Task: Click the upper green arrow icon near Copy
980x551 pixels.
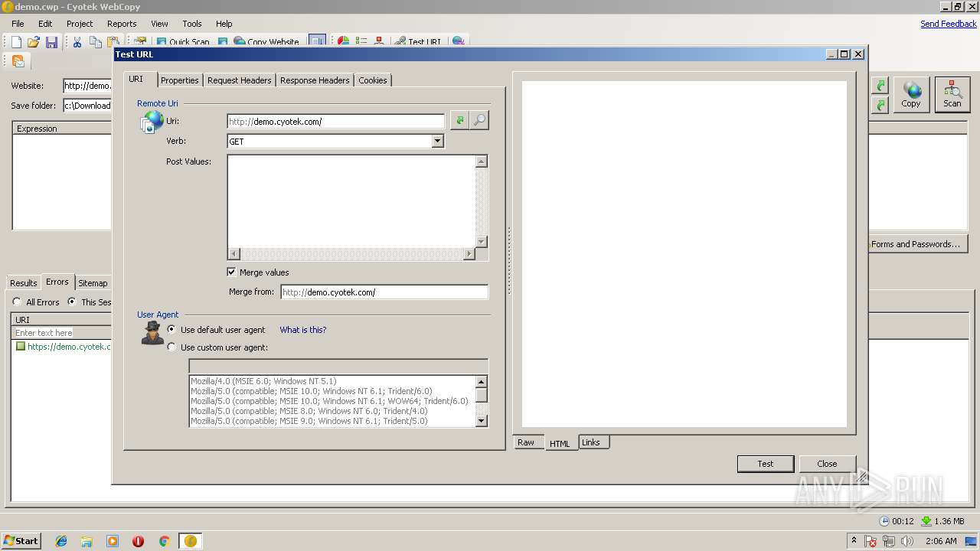Action: coord(880,86)
